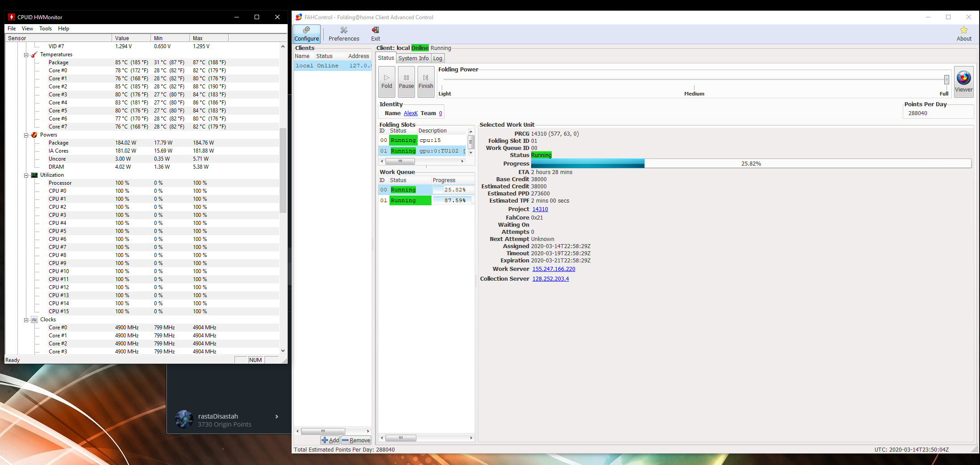
Task: Switch to the System Info tab
Action: tap(413, 58)
